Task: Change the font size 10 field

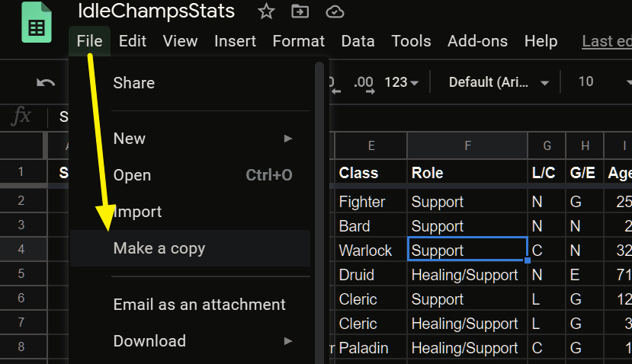Action: point(586,82)
